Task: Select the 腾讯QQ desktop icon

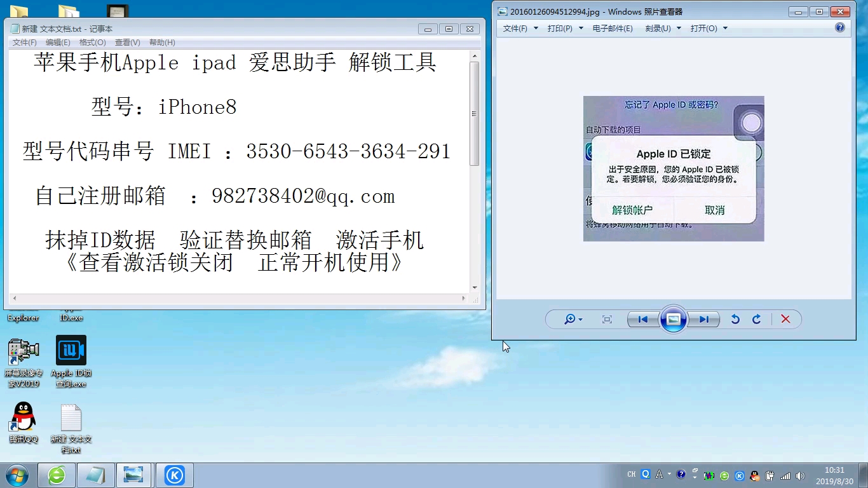Action: (24, 423)
